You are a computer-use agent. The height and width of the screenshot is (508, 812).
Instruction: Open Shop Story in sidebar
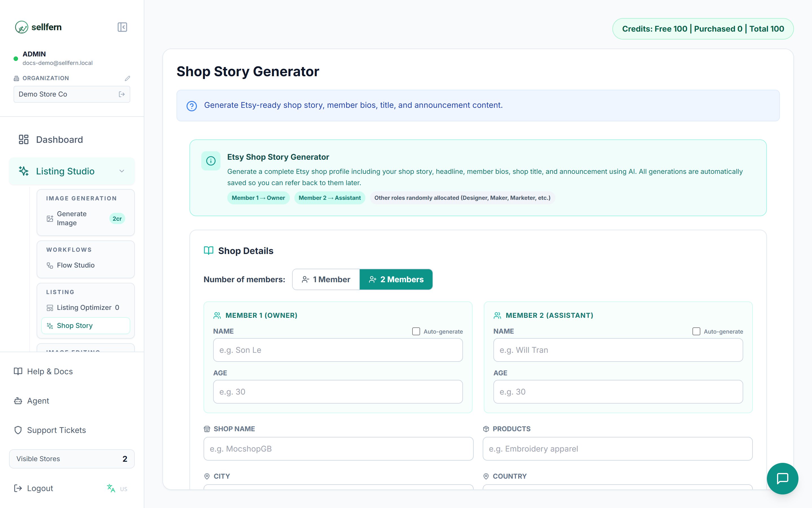click(85, 326)
